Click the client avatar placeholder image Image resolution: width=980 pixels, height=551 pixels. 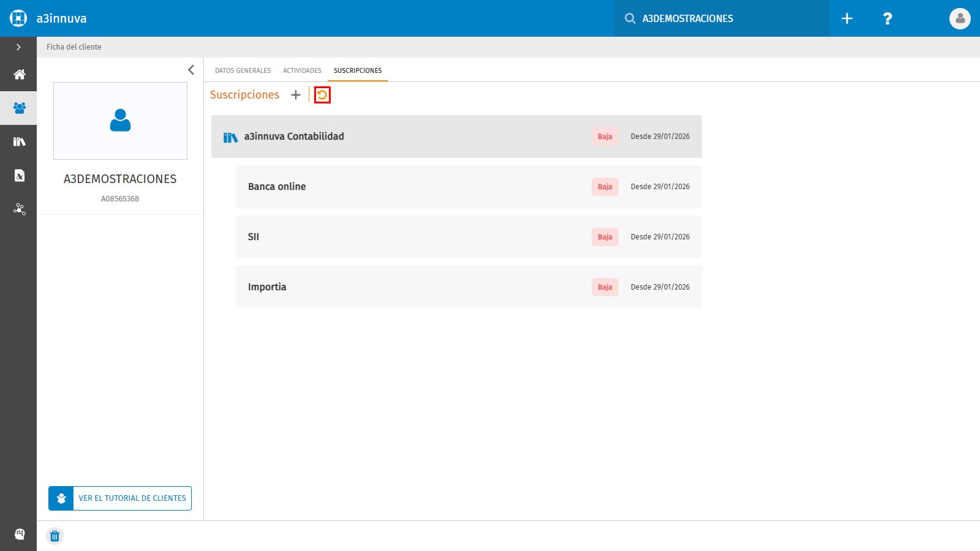point(120,121)
